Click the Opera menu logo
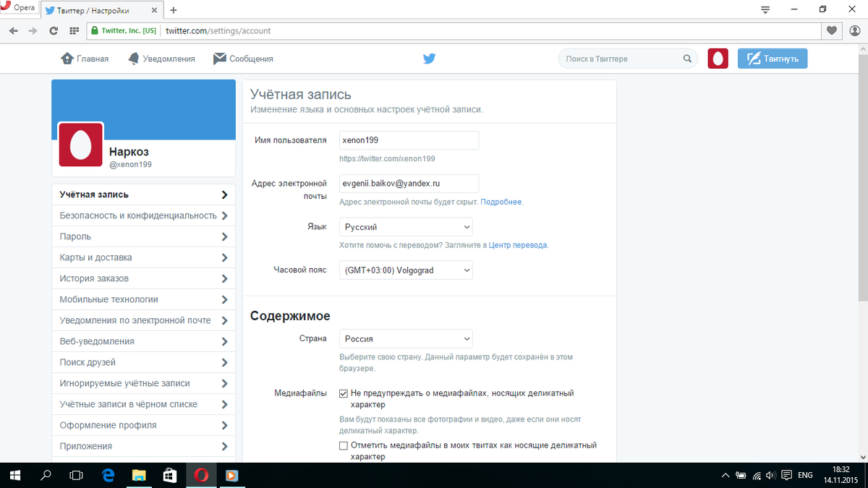This screenshot has width=868, height=488. [17, 8]
